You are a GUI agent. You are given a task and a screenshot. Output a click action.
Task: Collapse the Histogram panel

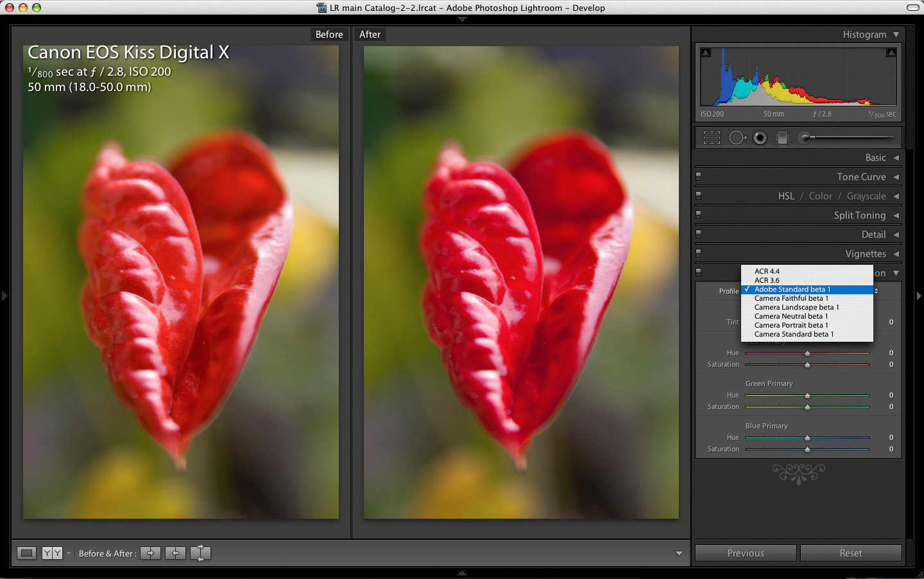896,35
